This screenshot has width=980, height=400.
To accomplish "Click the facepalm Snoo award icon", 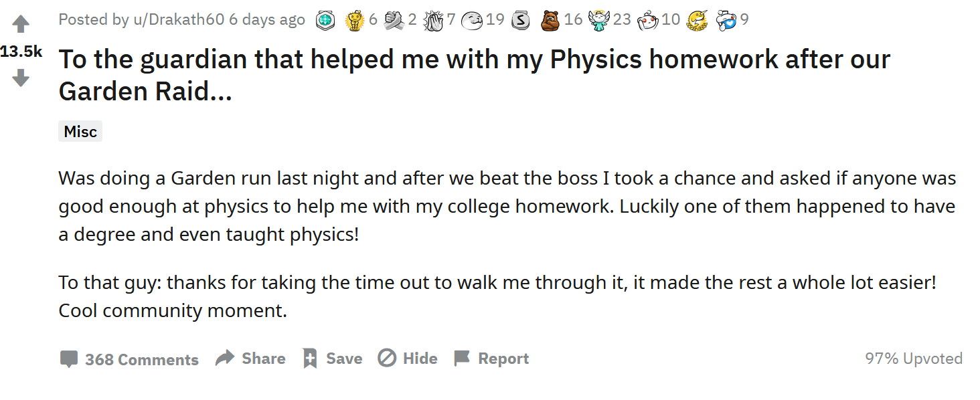I will tap(648, 21).
